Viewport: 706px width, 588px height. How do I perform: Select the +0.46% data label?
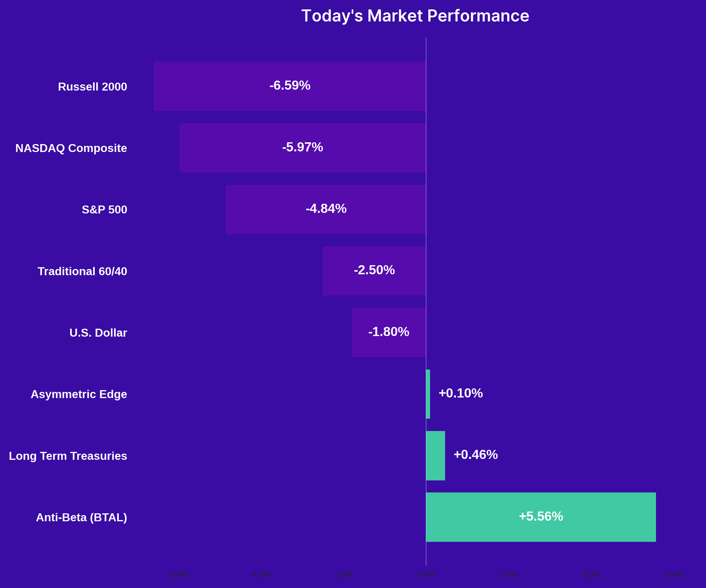click(x=475, y=455)
